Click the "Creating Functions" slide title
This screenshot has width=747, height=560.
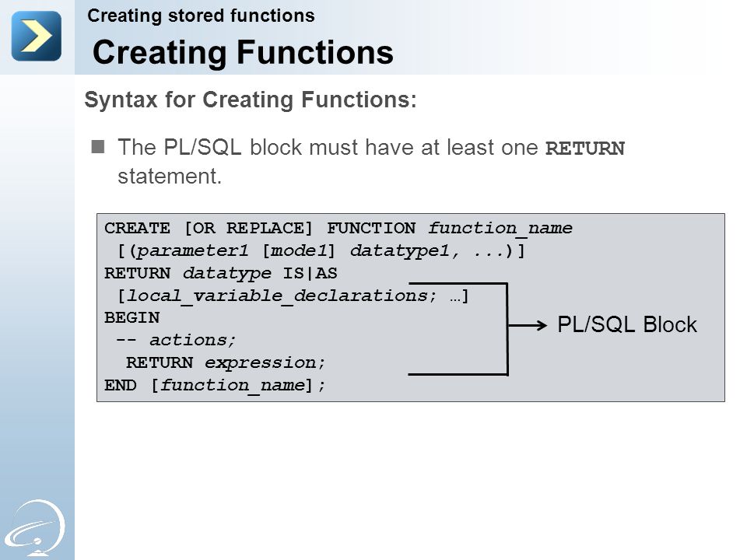point(243,52)
